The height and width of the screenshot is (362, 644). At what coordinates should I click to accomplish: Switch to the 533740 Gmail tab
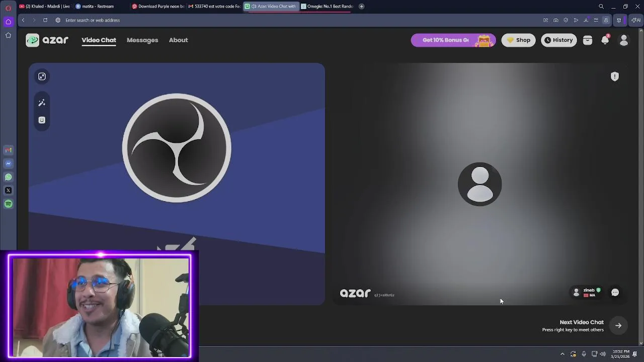(214, 7)
